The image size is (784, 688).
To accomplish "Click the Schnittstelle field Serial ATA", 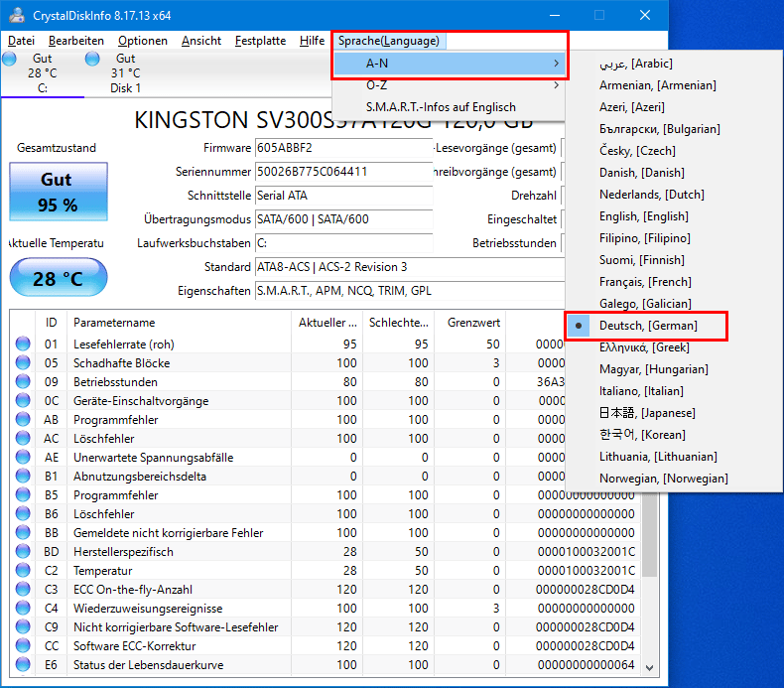I will [344, 196].
